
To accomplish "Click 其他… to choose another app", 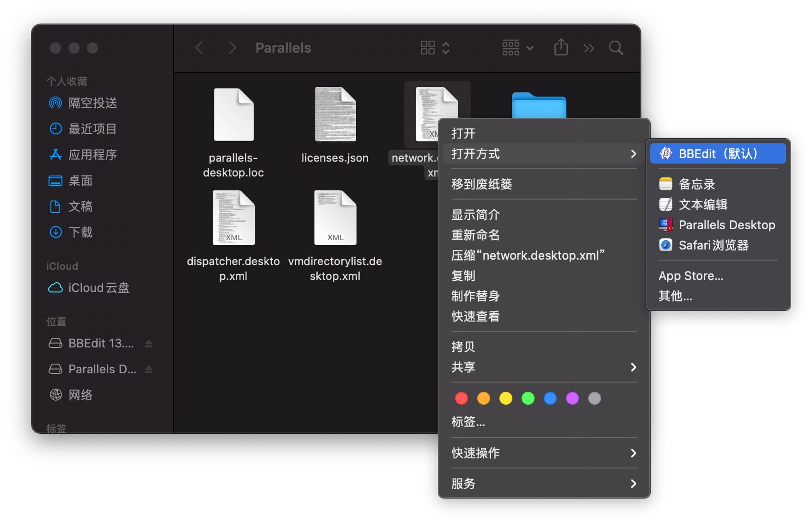I will [x=675, y=296].
